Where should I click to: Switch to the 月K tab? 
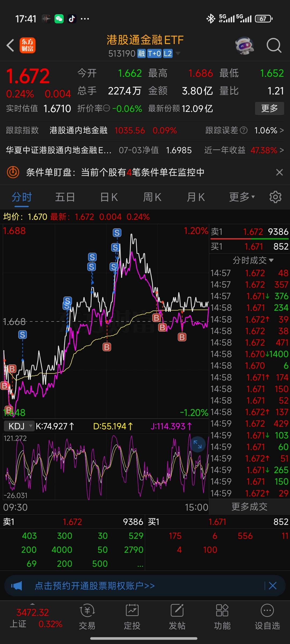click(x=196, y=197)
